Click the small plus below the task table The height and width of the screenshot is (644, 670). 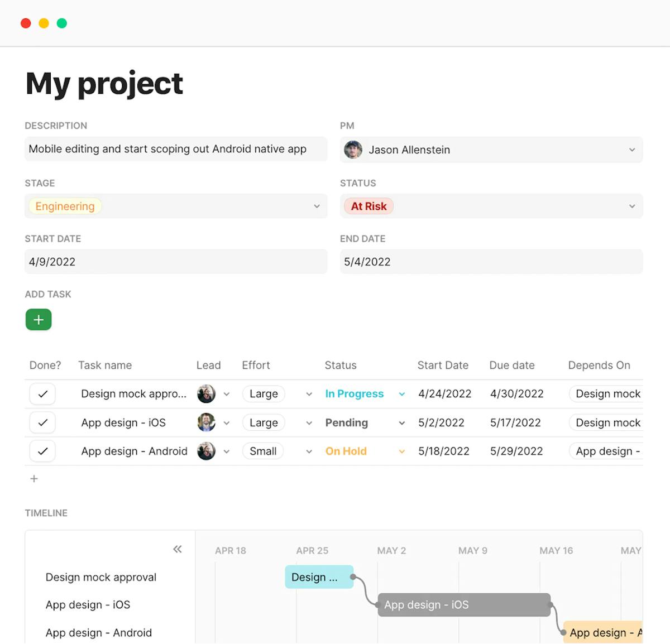(33, 478)
